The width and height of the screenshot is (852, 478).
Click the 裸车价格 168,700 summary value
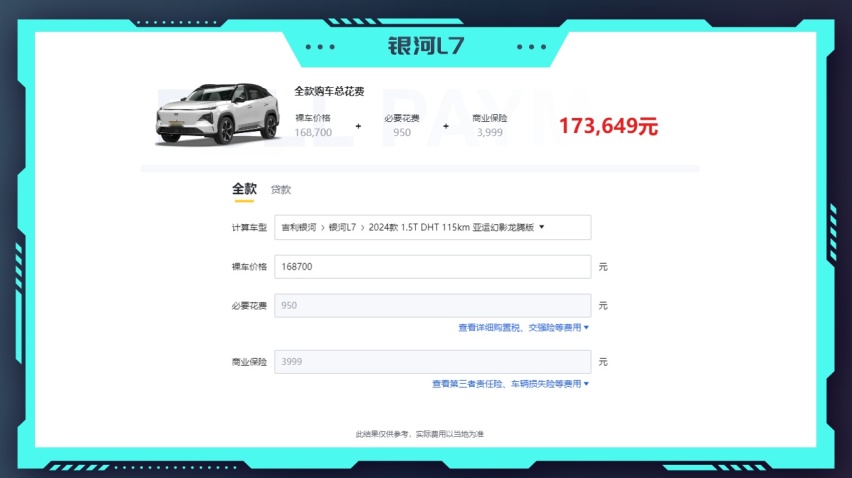pyautogui.click(x=313, y=133)
